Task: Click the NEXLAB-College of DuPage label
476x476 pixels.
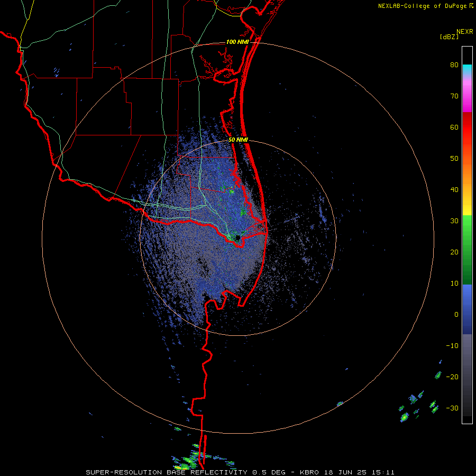Action: point(425,6)
